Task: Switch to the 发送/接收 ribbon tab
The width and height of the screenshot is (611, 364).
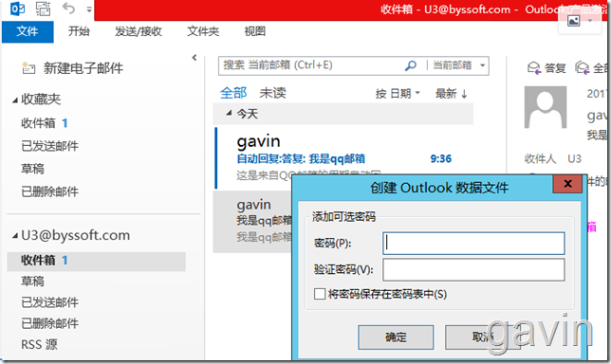Action: point(139,31)
